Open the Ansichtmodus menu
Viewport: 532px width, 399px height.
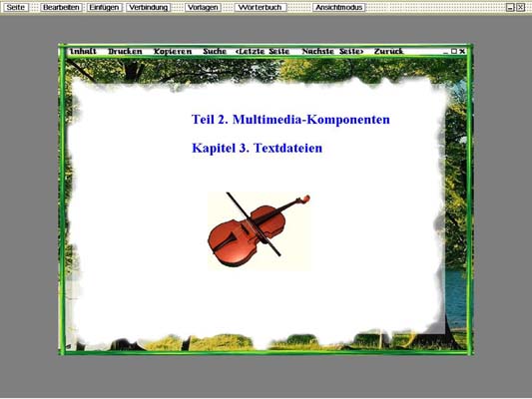click(339, 7)
